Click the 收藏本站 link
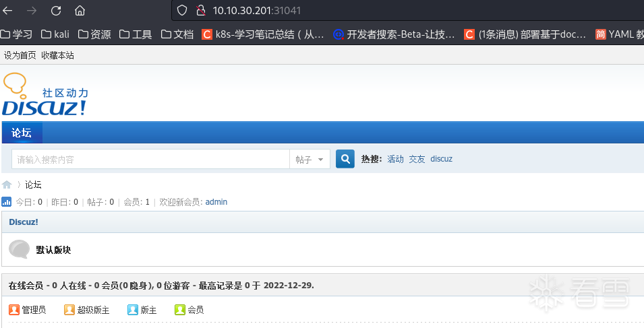The image size is (644, 328). click(57, 55)
